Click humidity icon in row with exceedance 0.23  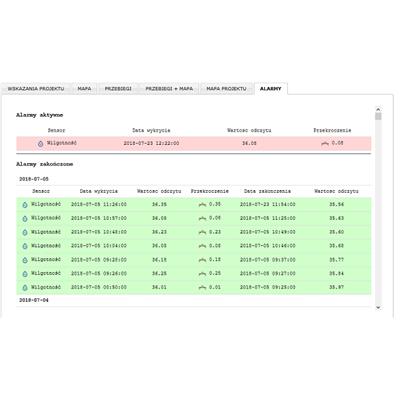point(25,232)
